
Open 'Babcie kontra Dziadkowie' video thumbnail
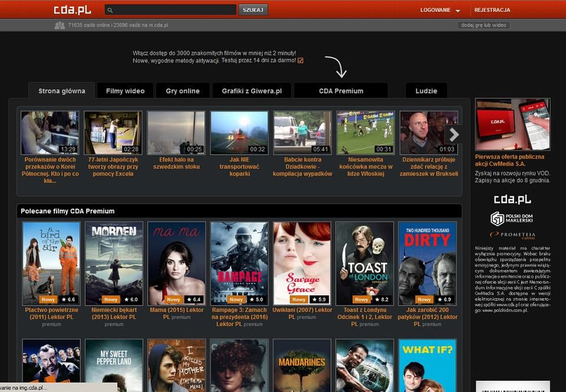(302, 133)
